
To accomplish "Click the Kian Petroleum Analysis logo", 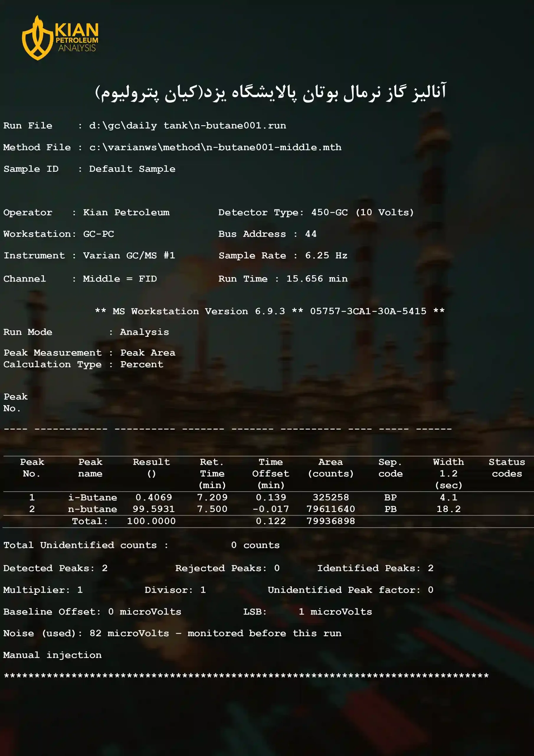I will click(60, 38).
